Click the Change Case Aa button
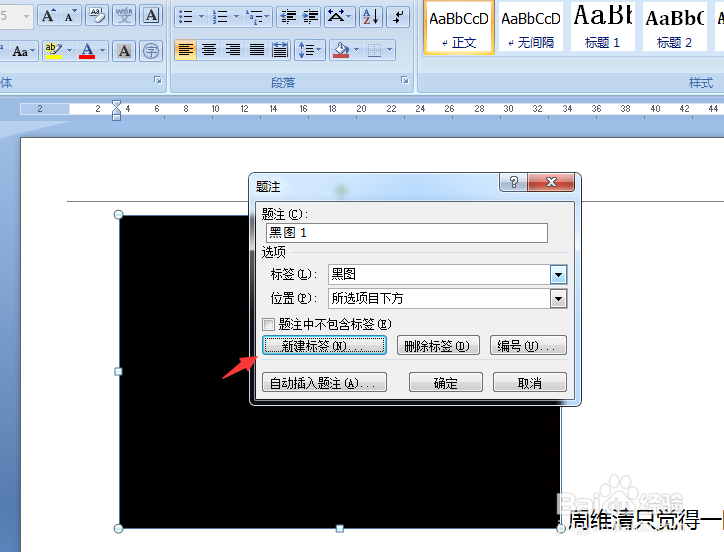The width and height of the screenshot is (724, 552). coord(22,51)
